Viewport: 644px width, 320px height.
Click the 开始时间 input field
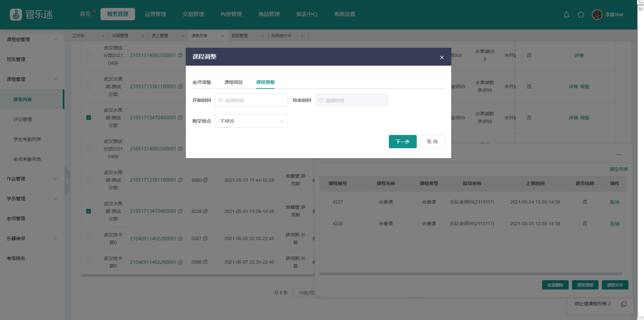[x=251, y=100]
